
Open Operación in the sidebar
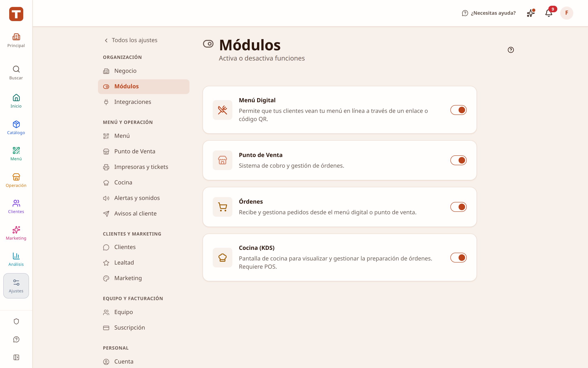[x=16, y=180]
